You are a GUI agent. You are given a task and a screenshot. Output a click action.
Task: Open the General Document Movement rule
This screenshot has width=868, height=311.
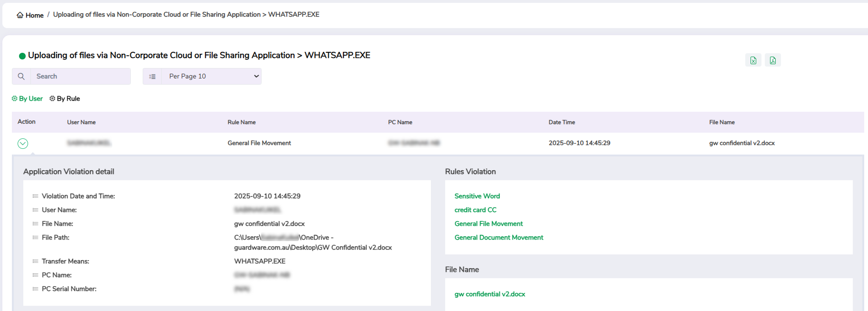(498, 237)
